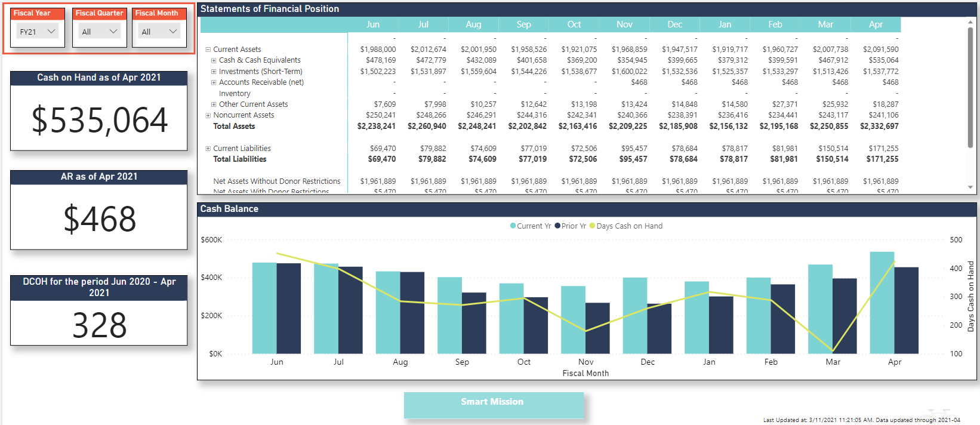
Task: Expand the Noncurrent Assets row
Action: point(208,115)
